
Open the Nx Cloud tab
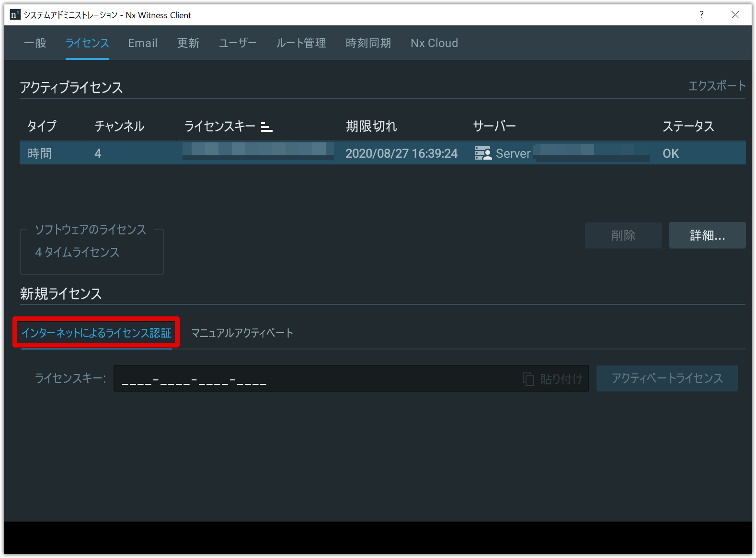point(435,43)
